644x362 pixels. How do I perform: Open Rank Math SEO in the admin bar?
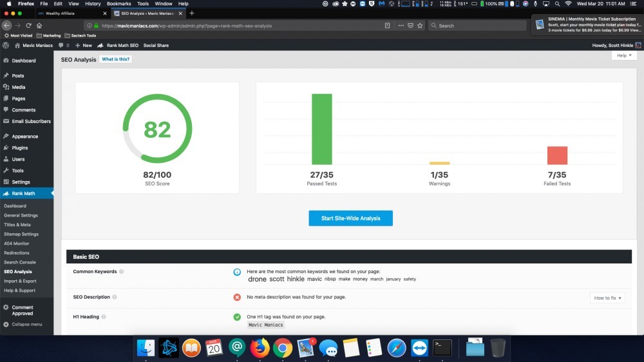pos(118,45)
